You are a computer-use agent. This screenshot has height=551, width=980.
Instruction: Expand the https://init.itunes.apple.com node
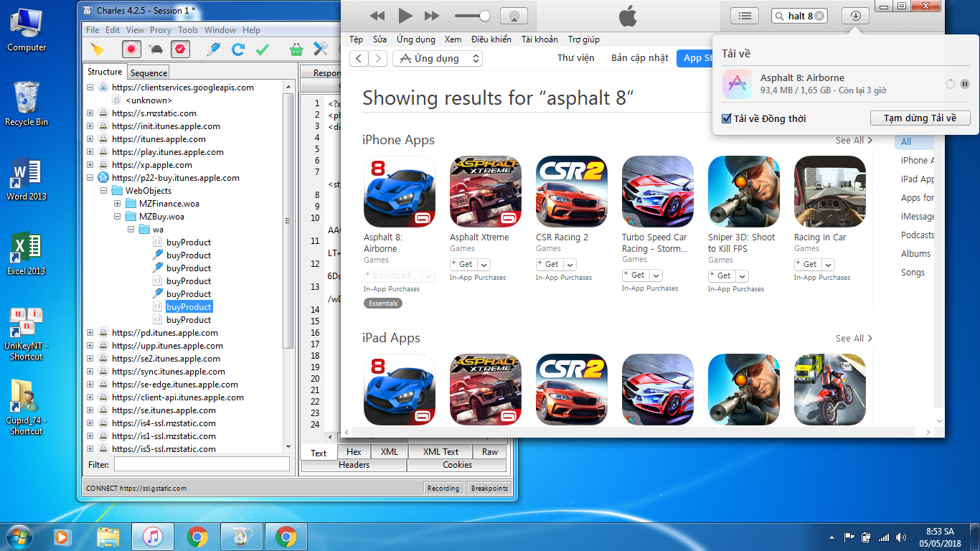(x=90, y=126)
